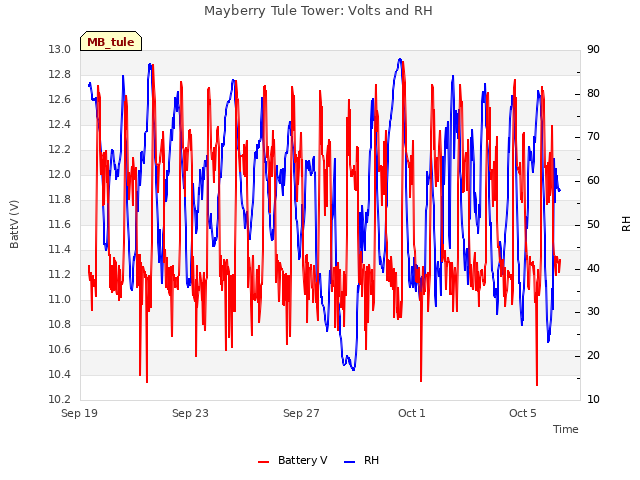Click the 'Sep 19' x-axis tick label

tap(80, 413)
